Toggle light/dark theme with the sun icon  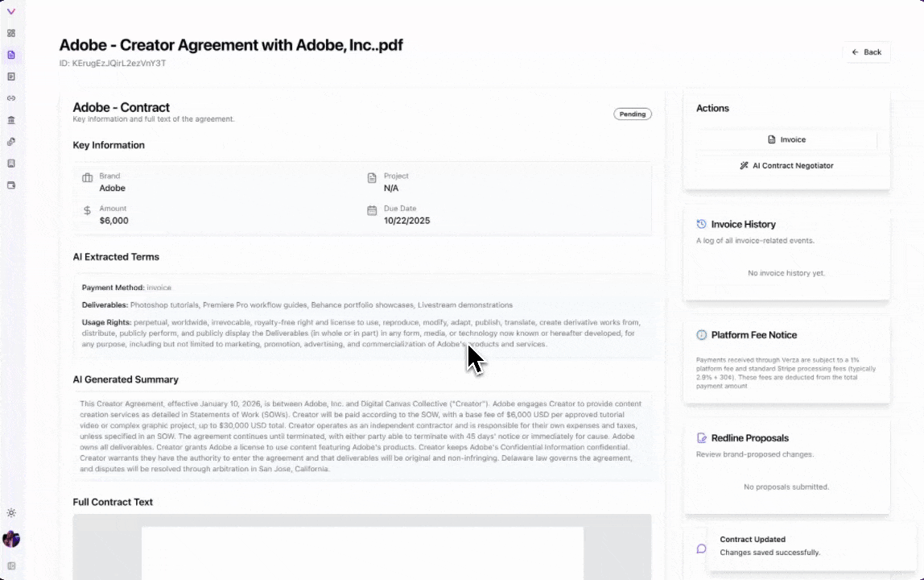pyautogui.click(x=11, y=512)
